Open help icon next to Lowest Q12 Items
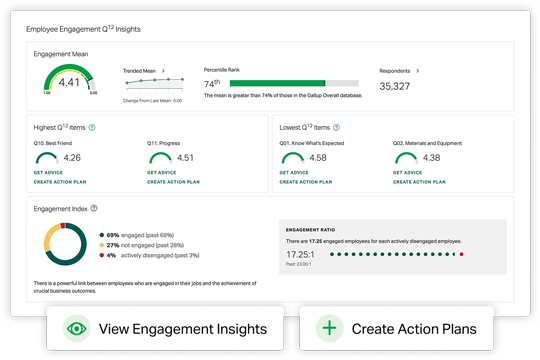The height and width of the screenshot is (360, 540). tap(337, 127)
